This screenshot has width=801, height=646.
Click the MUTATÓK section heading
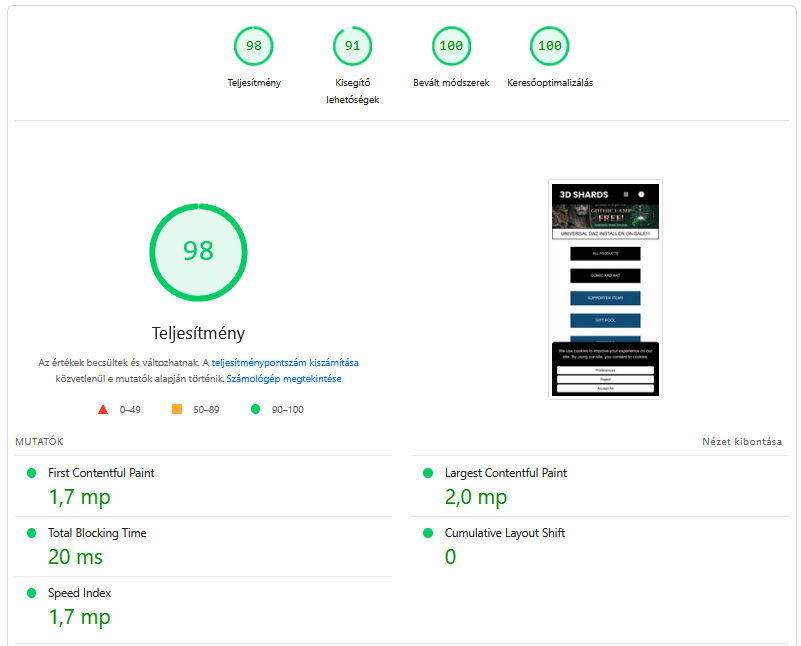pos(40,442)
